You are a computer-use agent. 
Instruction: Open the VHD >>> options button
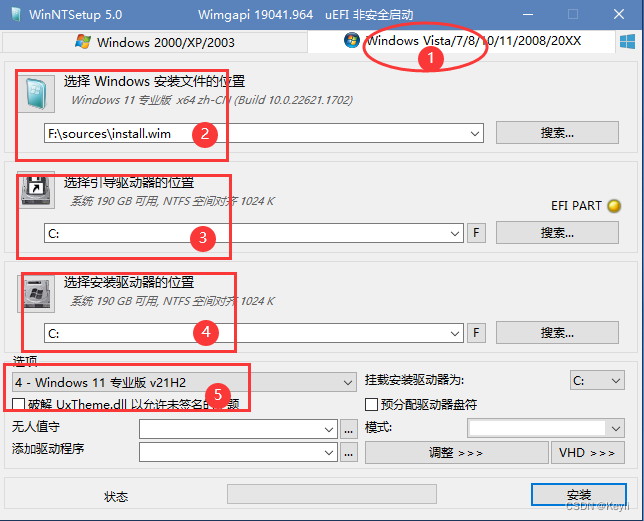point(587,452)
